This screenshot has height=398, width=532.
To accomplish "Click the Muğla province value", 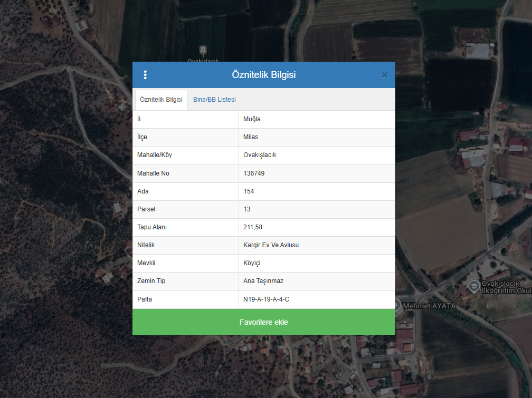I will 252,119.
